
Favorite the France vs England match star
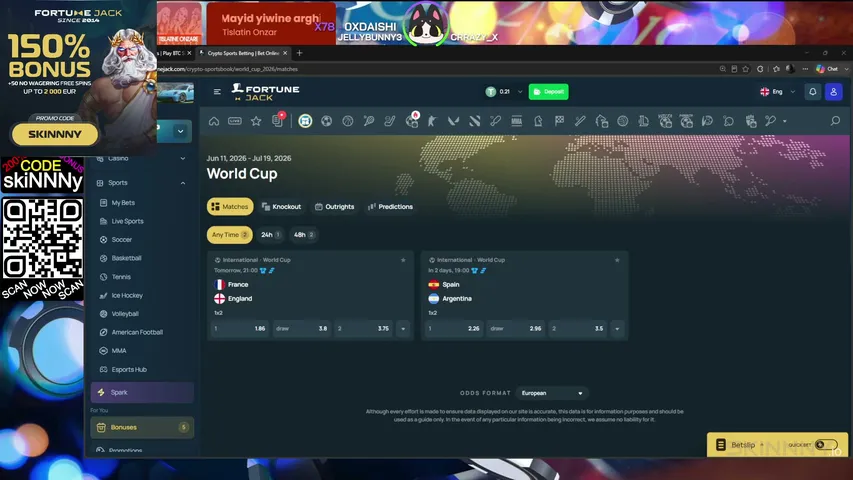(x=403, y=260)
